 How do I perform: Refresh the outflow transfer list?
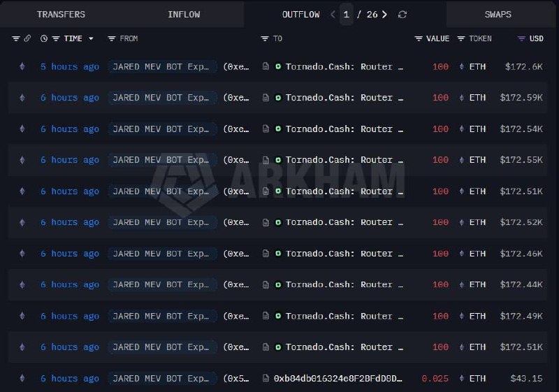pyautogui.click(x=402, y=14)
